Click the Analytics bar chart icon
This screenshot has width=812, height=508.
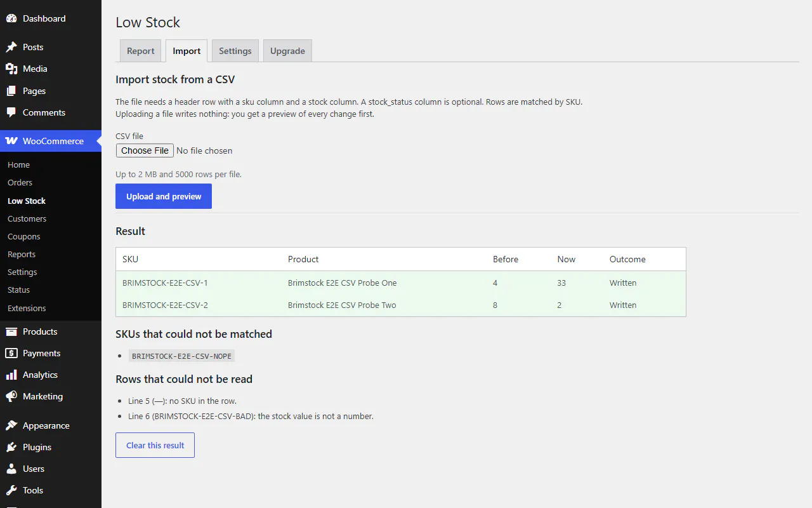pyautogui.click(x=11, y=375)
